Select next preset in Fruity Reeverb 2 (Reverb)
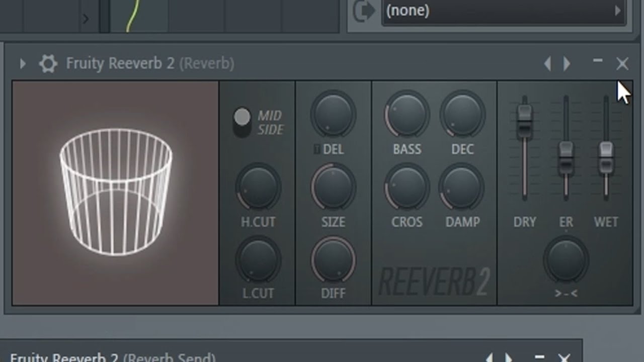Image resolution: width=644 pixels, height=362 pixels. point(567,64)
